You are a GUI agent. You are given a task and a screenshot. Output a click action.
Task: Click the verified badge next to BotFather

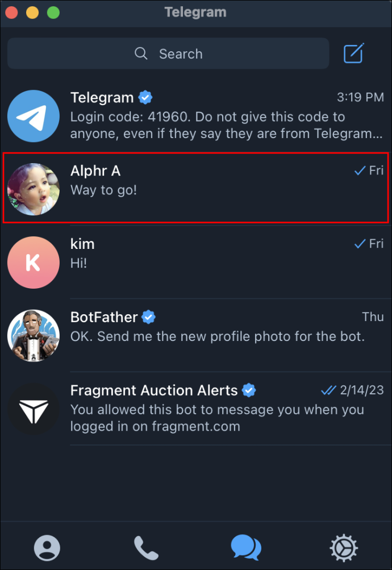click(149, 317)
